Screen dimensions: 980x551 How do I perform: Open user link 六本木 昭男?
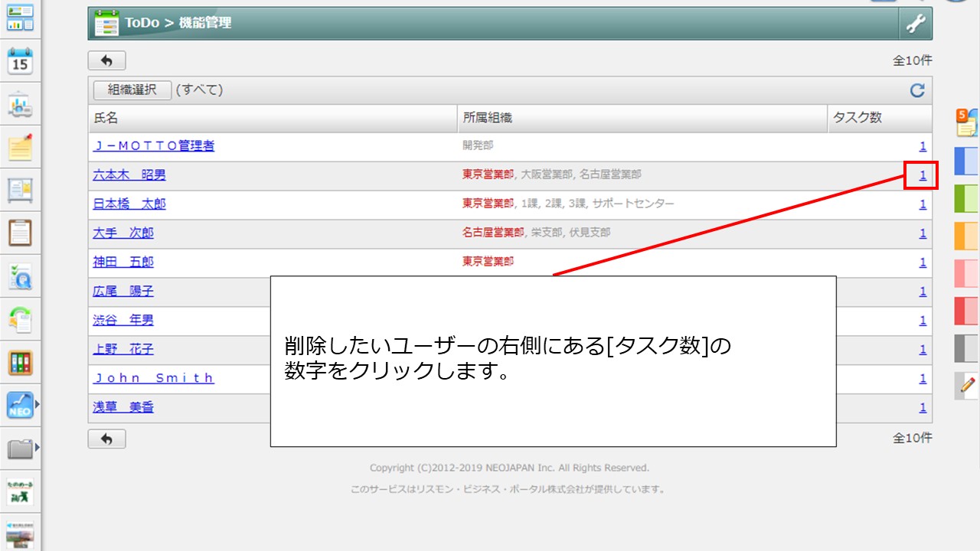coord(129,174)
